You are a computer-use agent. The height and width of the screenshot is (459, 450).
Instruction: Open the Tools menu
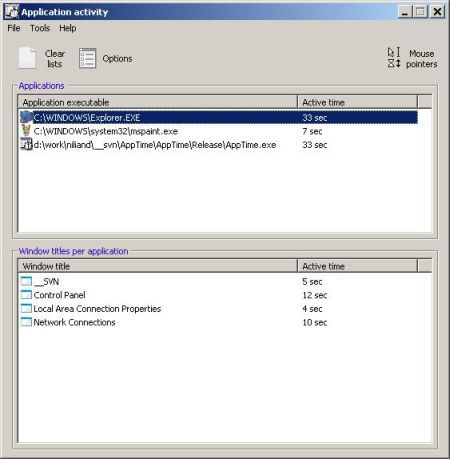click(40, 28)
